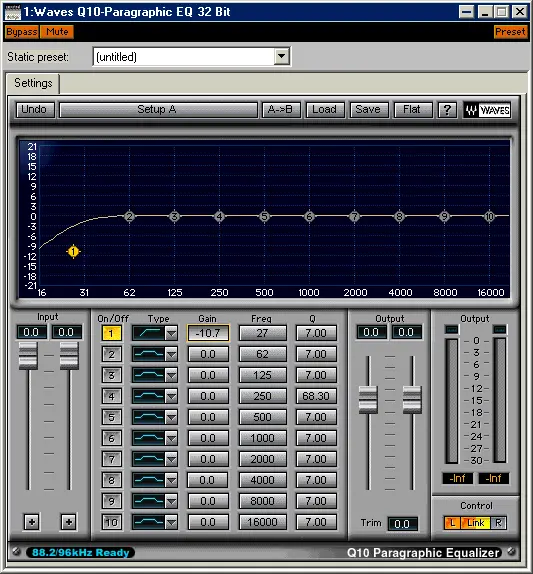This screenshot has width=533, height=574.
Task: Click the Waves logo button
Action: click(487, 110)
